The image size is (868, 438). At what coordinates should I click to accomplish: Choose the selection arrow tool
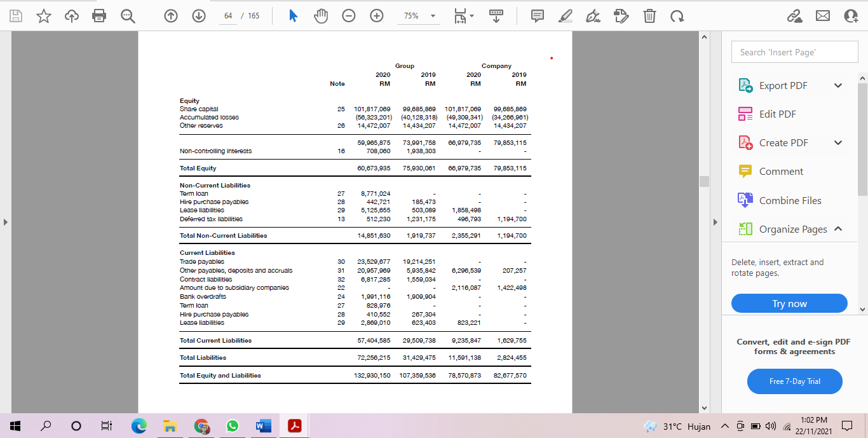click(x=293, y=16)
